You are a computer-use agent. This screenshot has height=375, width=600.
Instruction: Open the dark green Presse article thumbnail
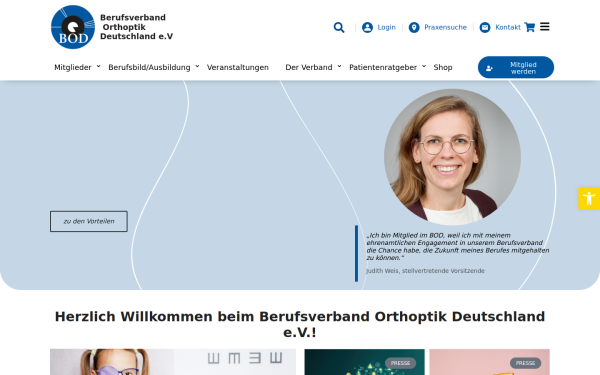tap(364, 362)
